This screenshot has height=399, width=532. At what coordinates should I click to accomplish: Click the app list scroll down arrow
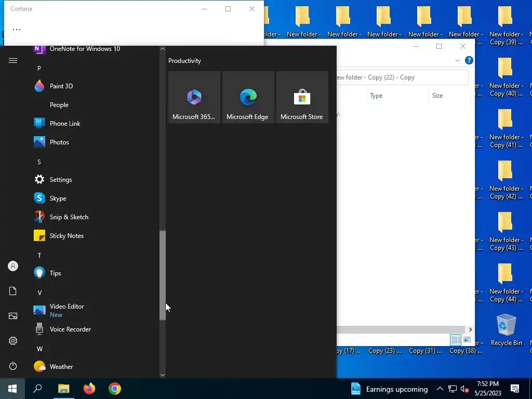[163, 375]
